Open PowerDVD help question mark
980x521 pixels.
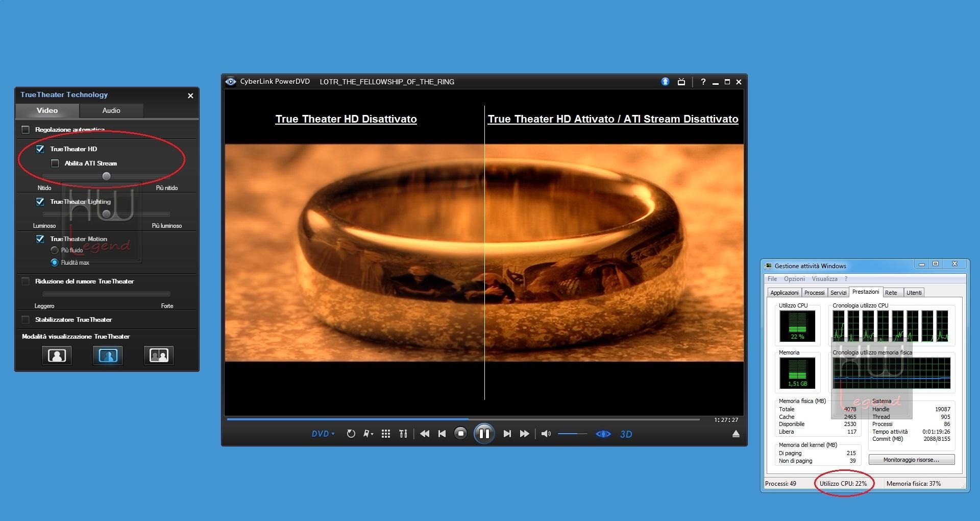click(703, 82)
